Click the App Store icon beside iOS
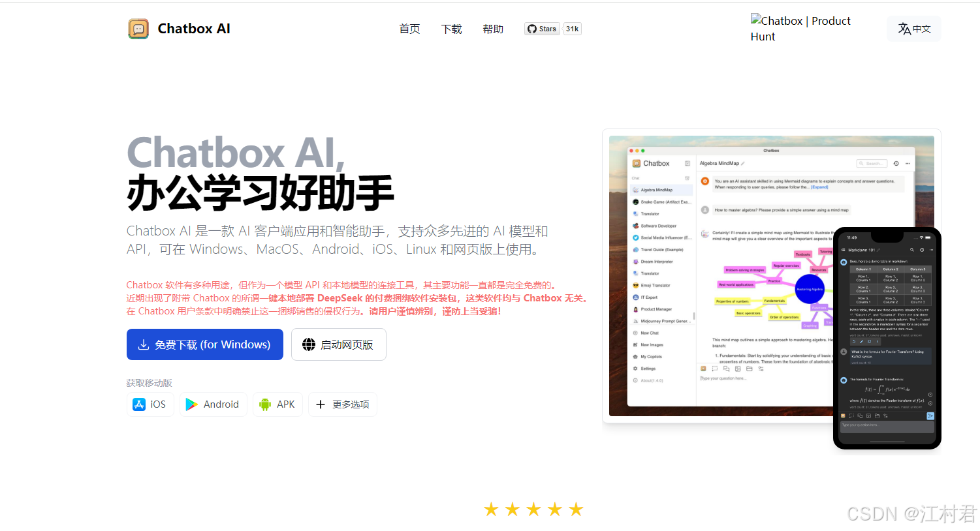 coord(139,404)
